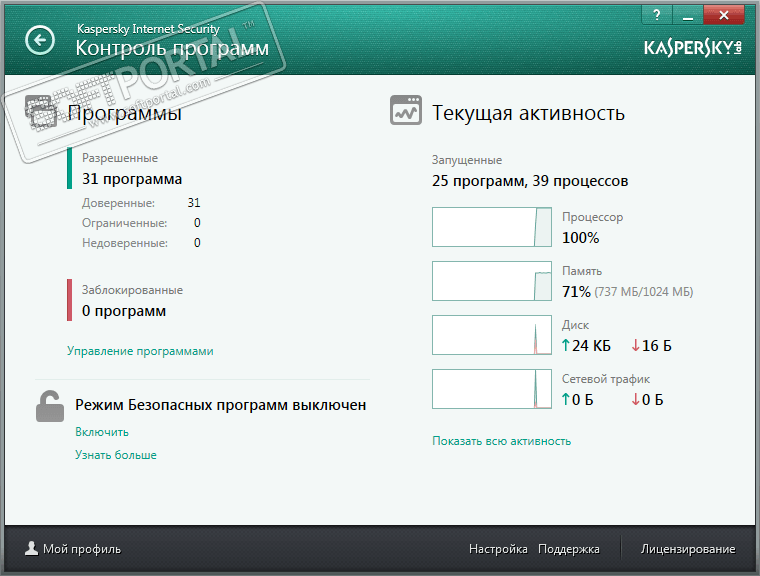Click the 'Запущенные' label
760x576 pixels.
[x=467, y=160]
